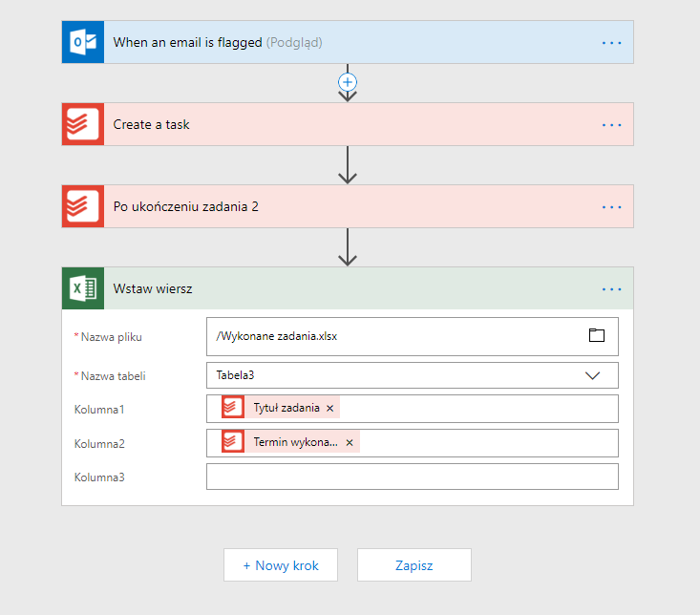Click the Outlook icon on the flagged email trigger

(x=83, y=42)
